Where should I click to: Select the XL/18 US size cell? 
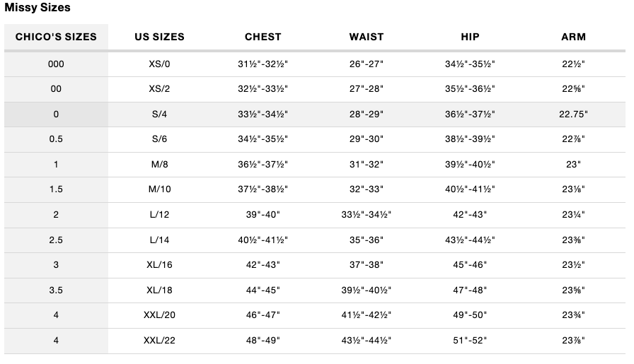point(159,290)
